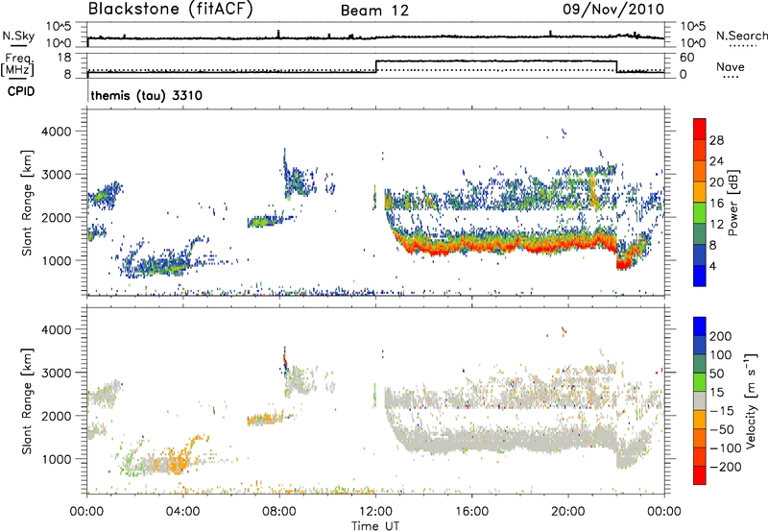Screen dimensions: 768x532
Task: Select the yellow-orange segment of Power colorbar near 16
Action: 700,191
